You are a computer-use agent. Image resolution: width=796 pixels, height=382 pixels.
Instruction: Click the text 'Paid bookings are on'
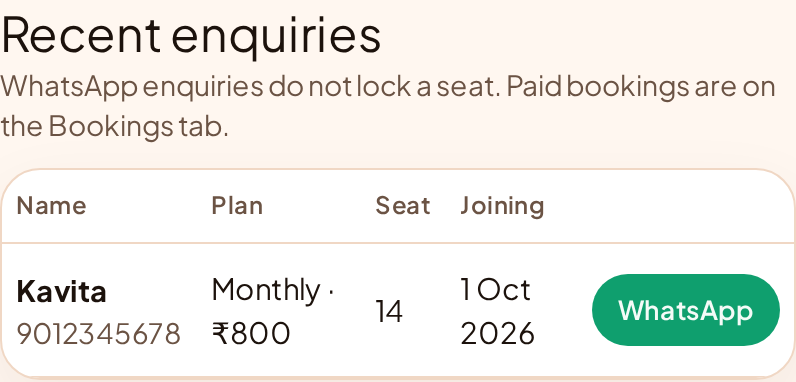coord(641,87)
